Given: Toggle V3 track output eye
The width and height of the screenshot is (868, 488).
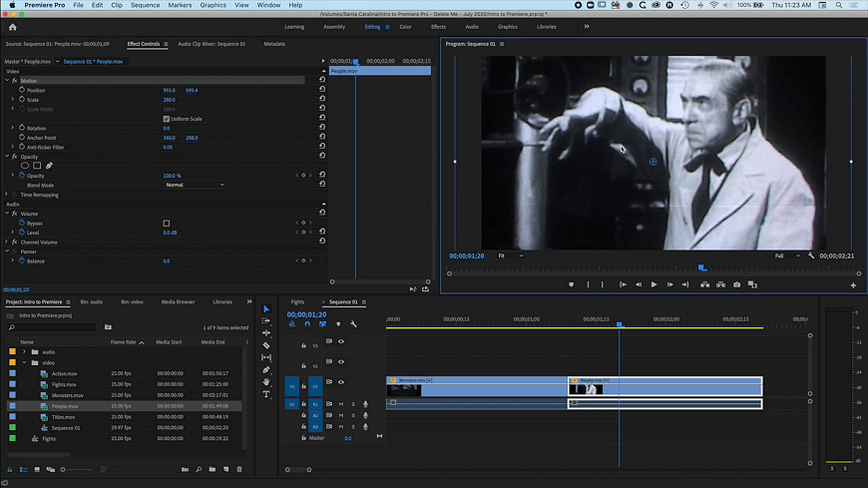Looking at the screenshot, I should (341, 341).
